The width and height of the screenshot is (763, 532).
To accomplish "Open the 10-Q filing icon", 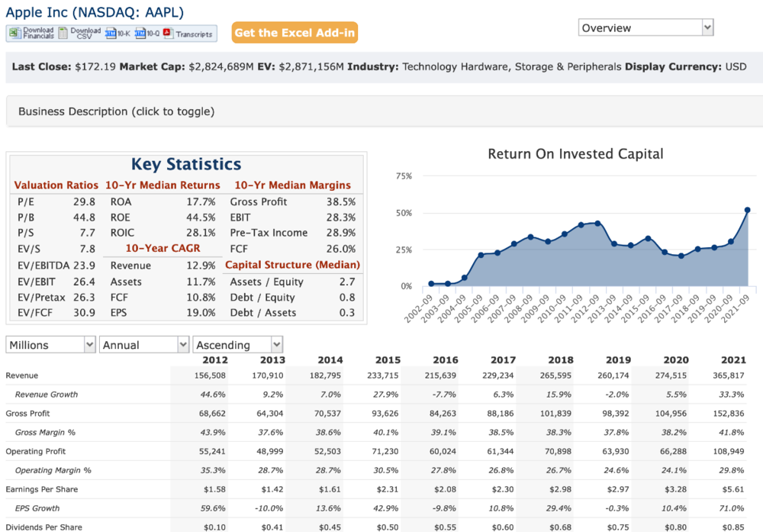I will [x=140, y=33].
